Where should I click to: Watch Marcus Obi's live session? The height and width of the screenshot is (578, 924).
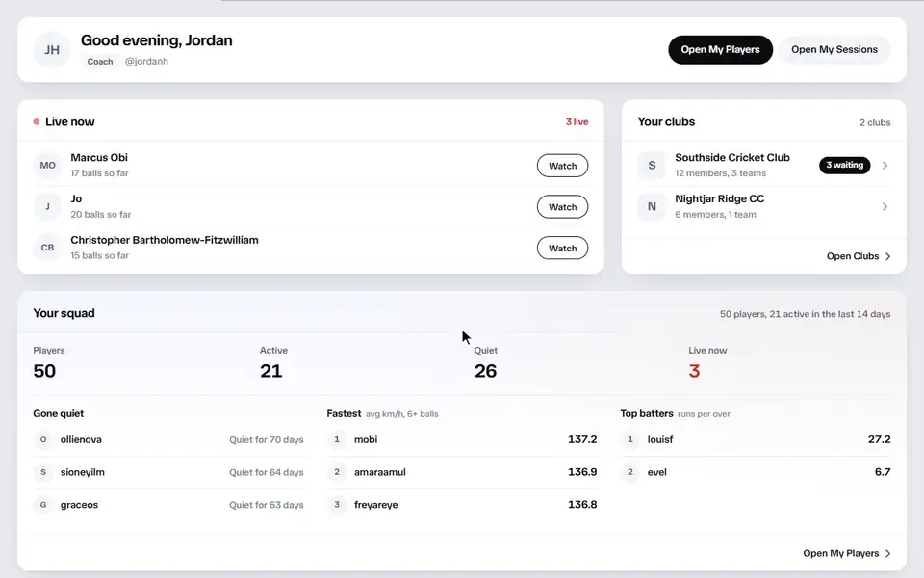coord(562,166)
